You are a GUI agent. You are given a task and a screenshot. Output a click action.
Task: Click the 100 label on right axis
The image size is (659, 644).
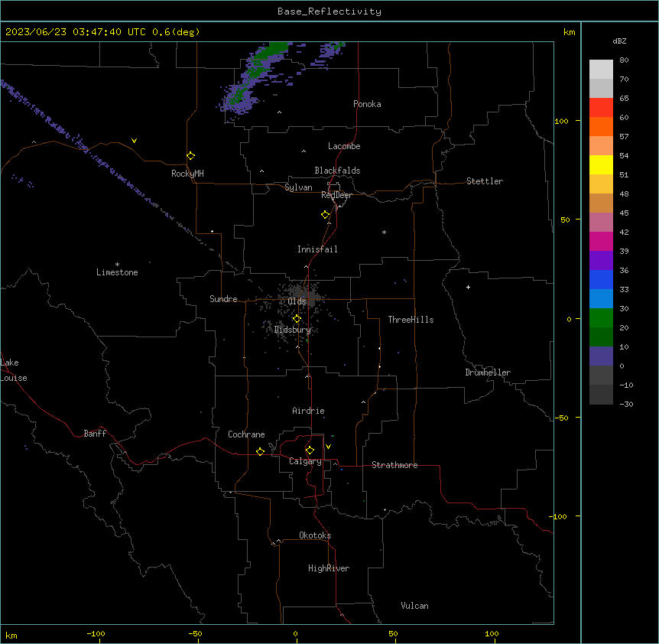coord(561,121)
